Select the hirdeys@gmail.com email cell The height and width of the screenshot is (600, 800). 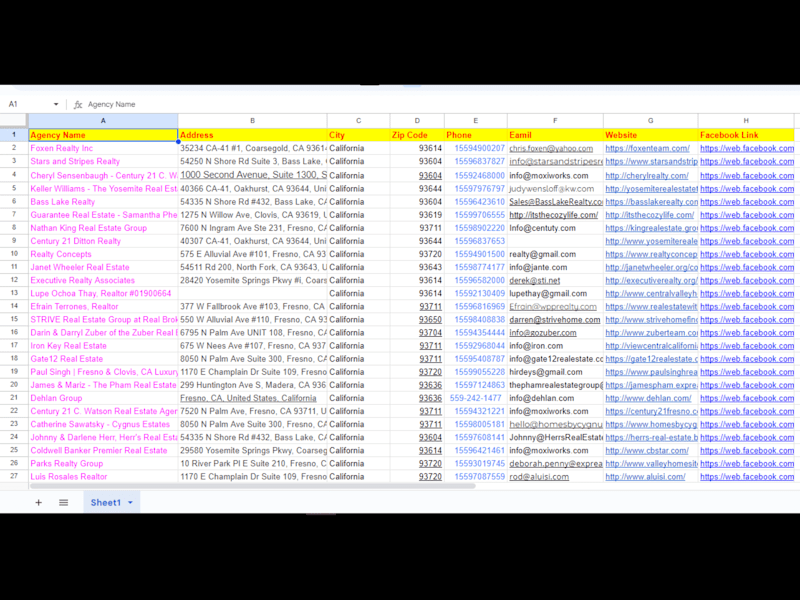(555, 372)
